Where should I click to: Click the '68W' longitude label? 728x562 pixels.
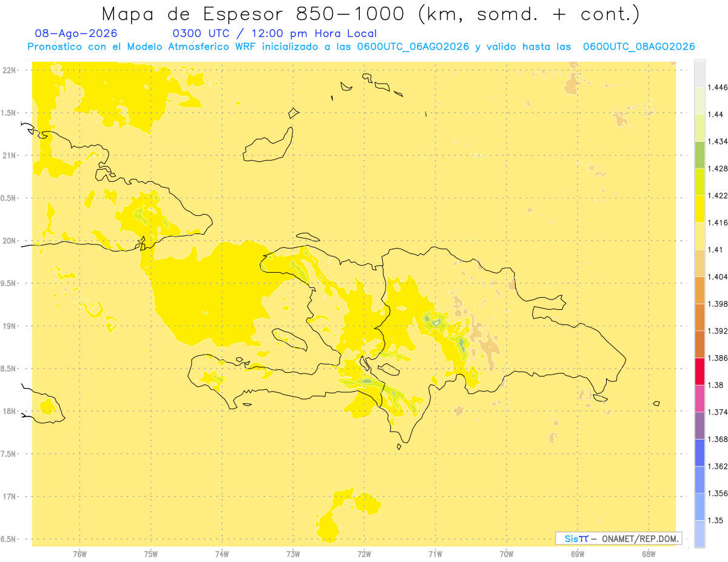pyautogui.click(x=649, y=554)
